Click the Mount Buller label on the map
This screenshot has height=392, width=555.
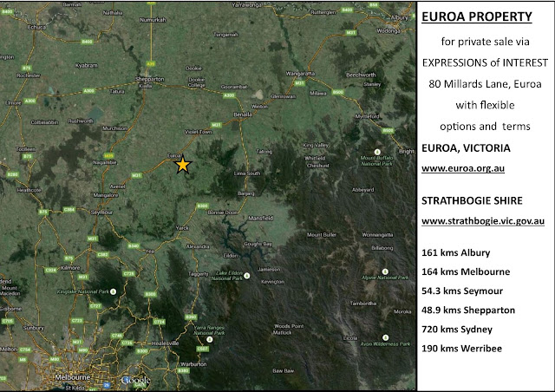tap(322, 234)
